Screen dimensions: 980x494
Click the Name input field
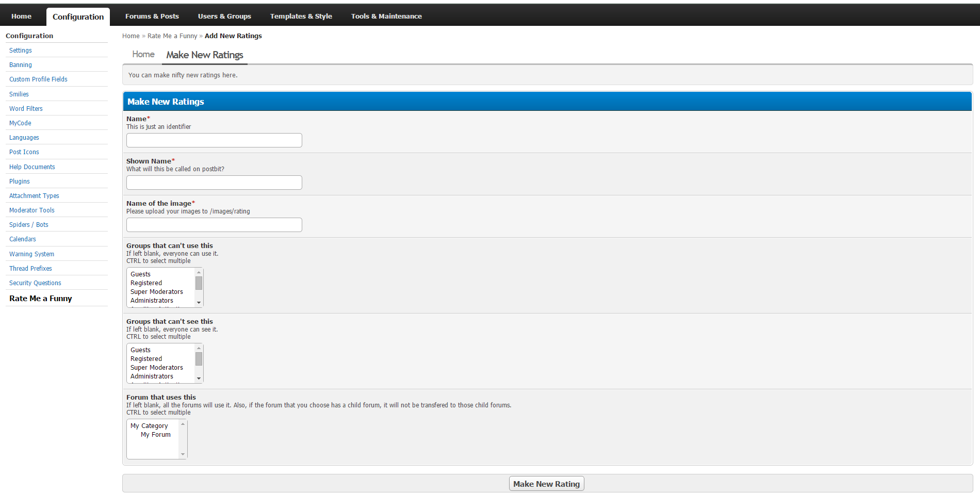click(214, 140)
